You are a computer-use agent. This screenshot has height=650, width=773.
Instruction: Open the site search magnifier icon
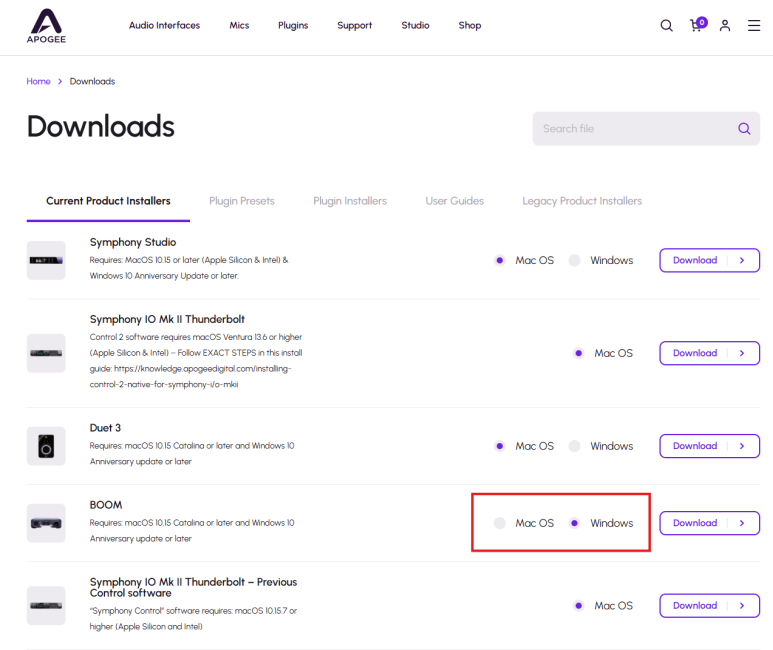click(666, 26)
